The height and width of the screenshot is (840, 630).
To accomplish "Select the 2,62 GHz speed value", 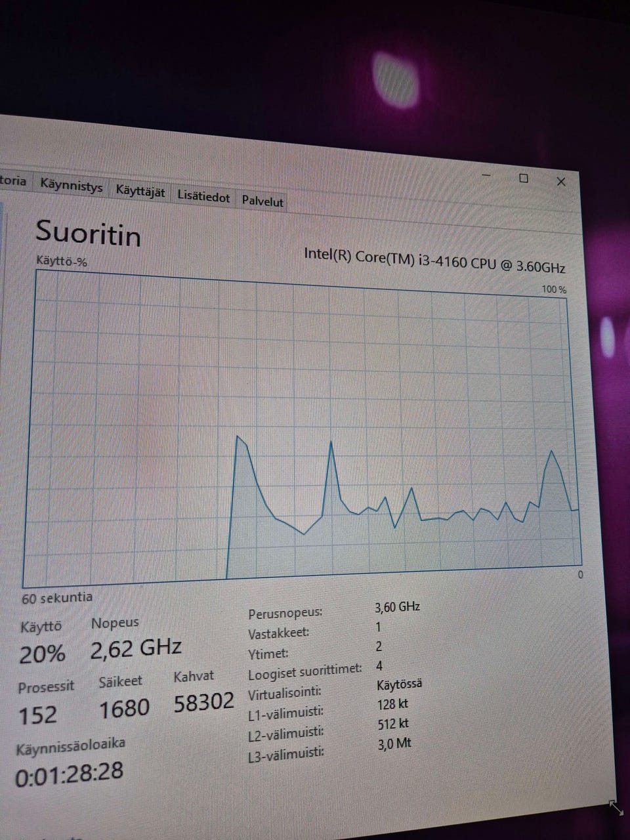I will tap(136, 650).
